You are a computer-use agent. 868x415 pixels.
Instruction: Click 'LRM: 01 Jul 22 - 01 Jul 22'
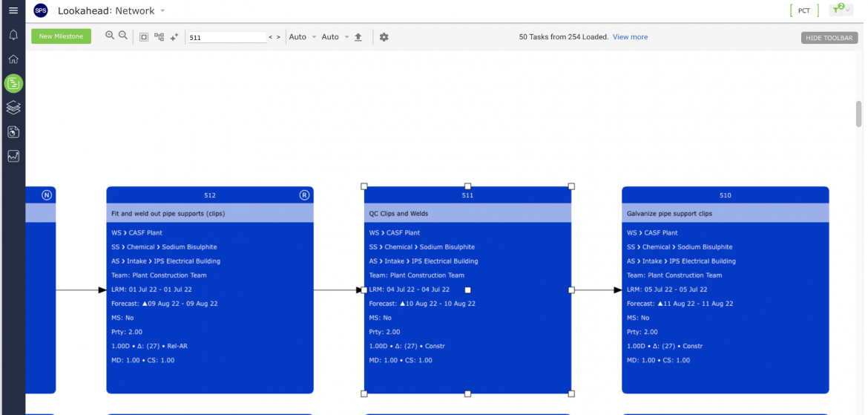pos(151,290)
